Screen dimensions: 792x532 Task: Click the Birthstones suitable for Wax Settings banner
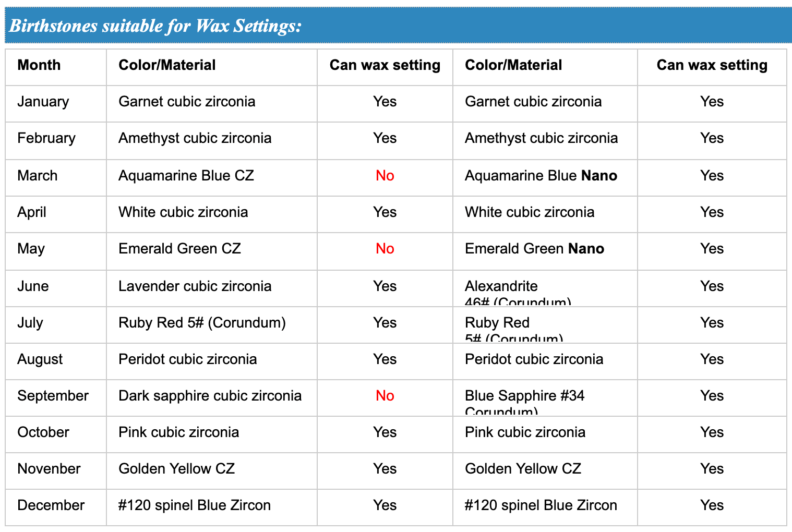click(155, 26)
